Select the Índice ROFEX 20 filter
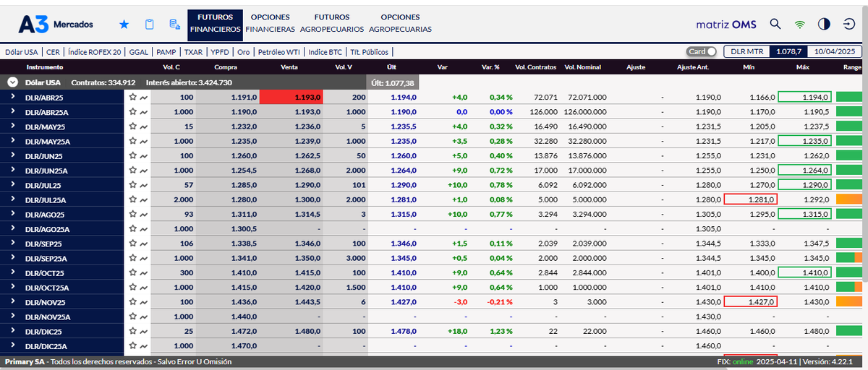Image resolution: width=868 pixels, height=370 pixels. pyautogui.click(x=94, y=52)
